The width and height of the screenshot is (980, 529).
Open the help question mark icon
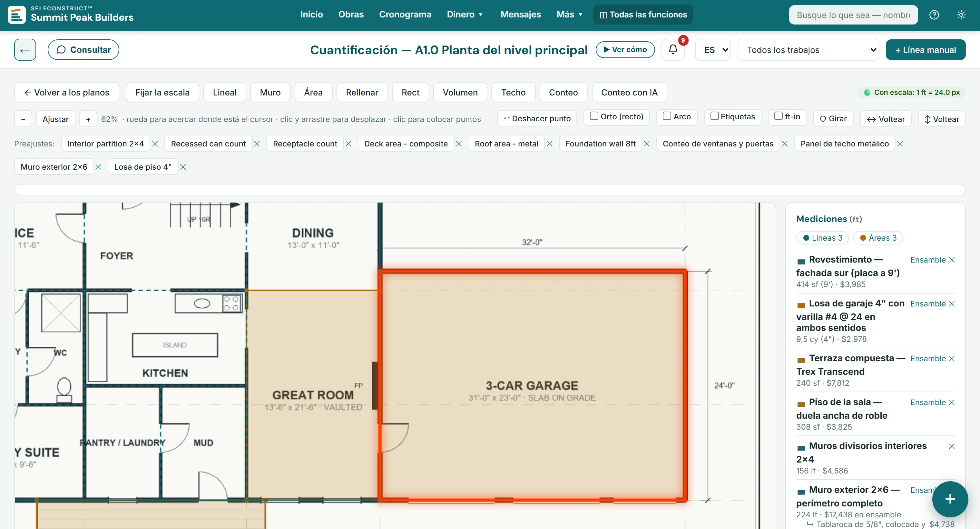[934, 15]
